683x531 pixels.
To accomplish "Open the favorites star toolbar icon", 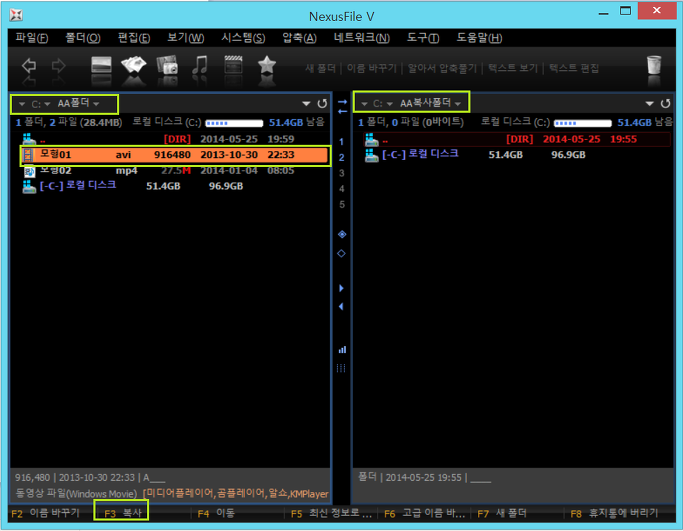I will coord(267,65).
